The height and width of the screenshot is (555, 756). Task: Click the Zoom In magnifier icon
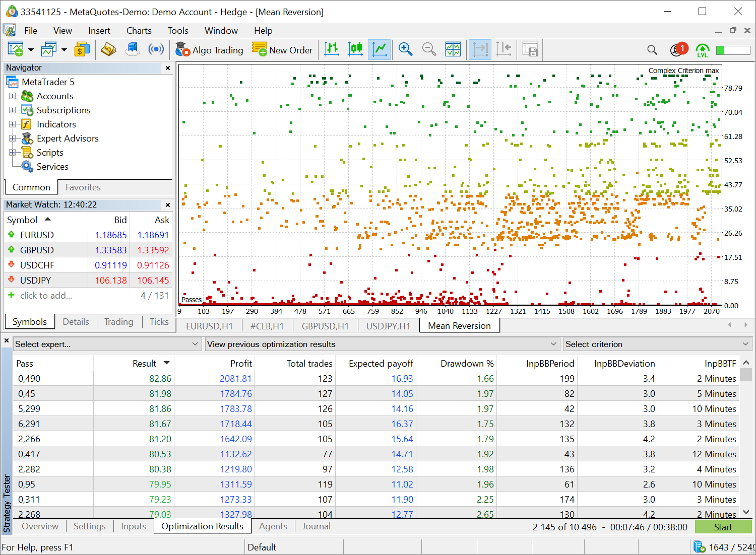coord(405,49)
